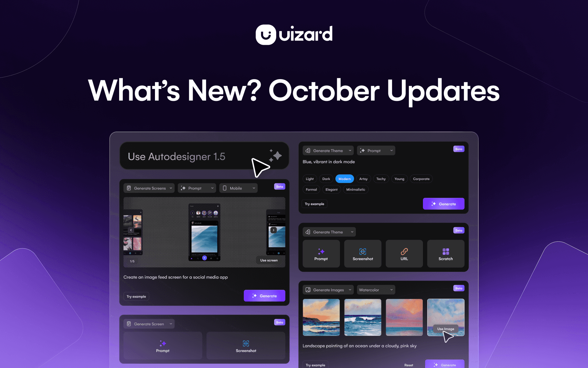The image size is (588, 368).
Task: Toggle the Dark theme option
Action: tap(326, 178)
